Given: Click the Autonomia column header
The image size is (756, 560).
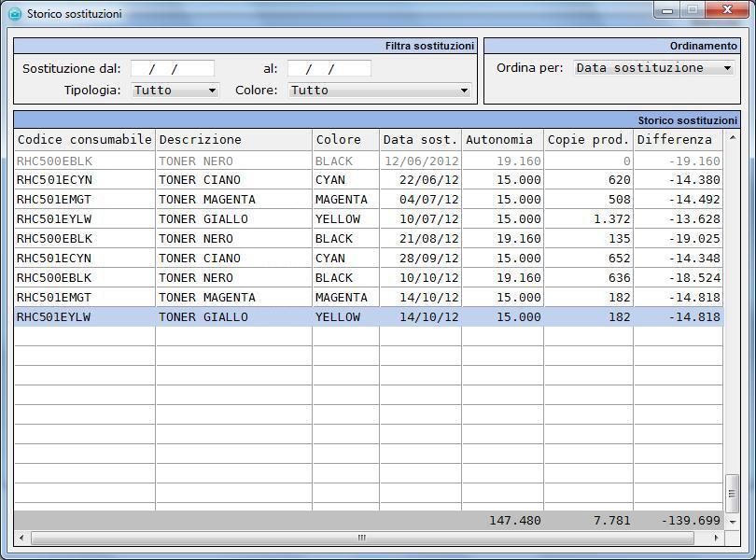Looking at the screenshot, I should [x=502, y=140].
